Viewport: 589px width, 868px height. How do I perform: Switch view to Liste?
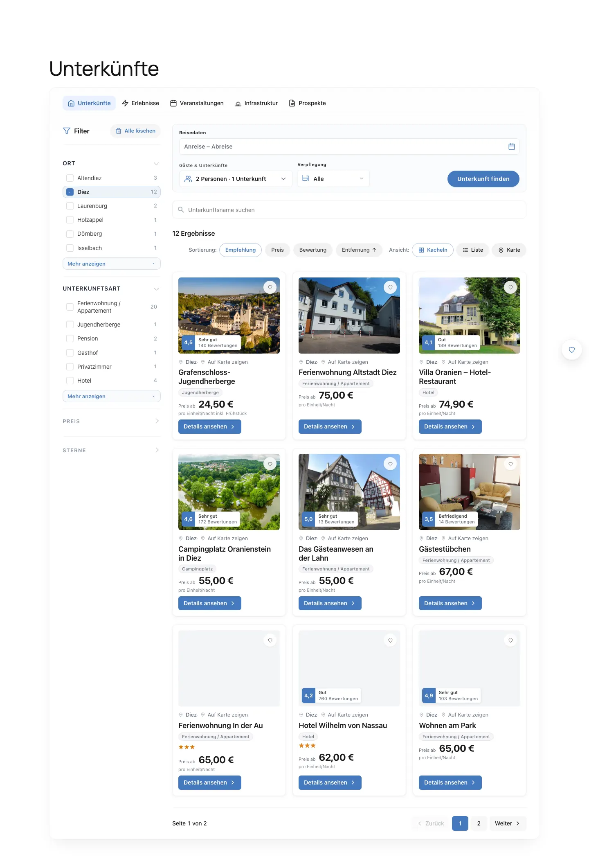472,250
